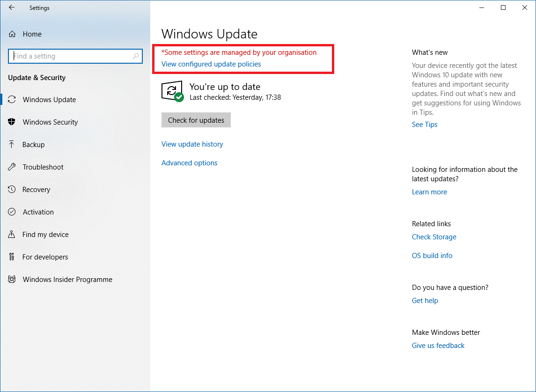Viewport: 536px width, 392px height.
Task: Click the 'Related links' heading
Action: [x=432, y=224]
